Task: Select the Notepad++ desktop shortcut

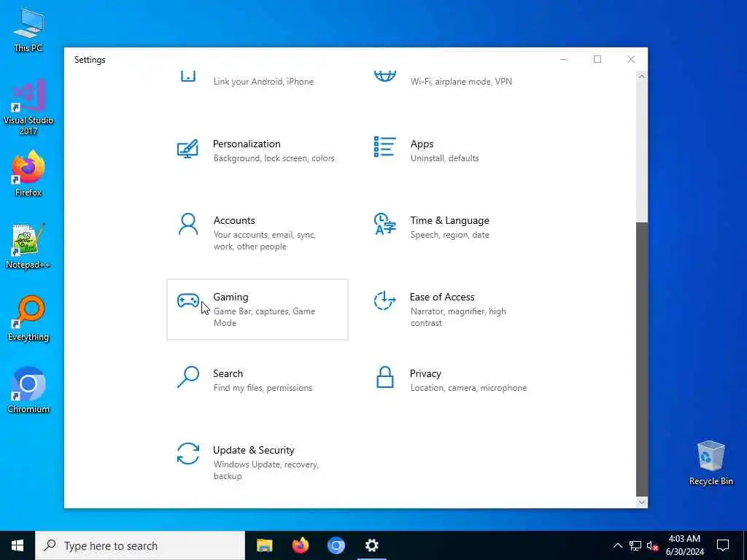Action: 28,246
